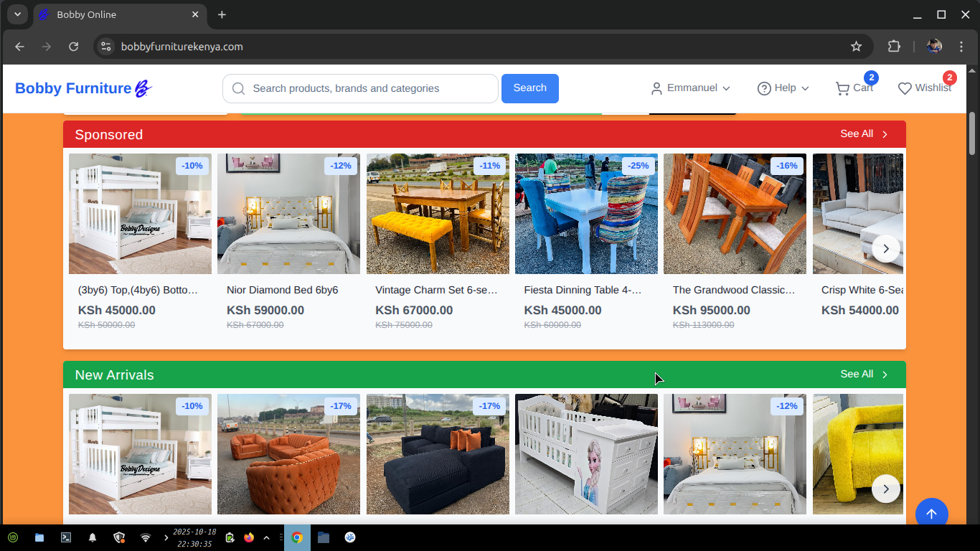Viewport: 980px width, 551px height.
Task: Bookmark the page with the star icon
Action: tap(857, 46)
